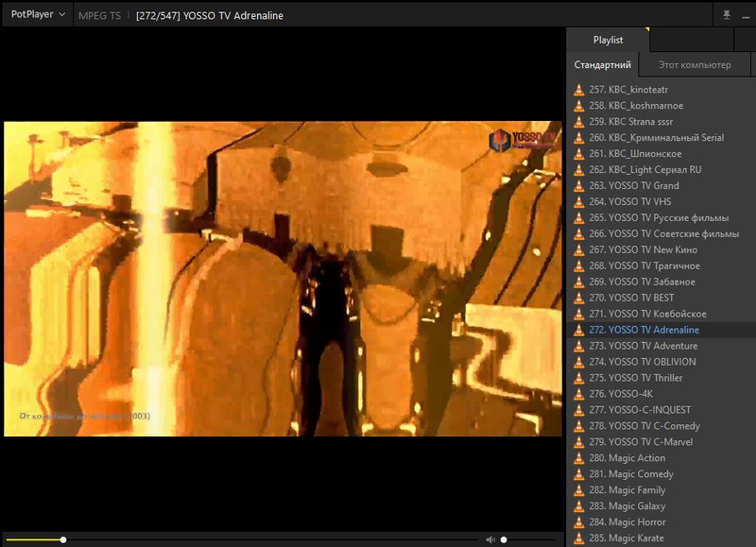Open the Этот компьютер tab
Image resolution: width=756 pixels, height=547 pixels.
coord(695,65)
